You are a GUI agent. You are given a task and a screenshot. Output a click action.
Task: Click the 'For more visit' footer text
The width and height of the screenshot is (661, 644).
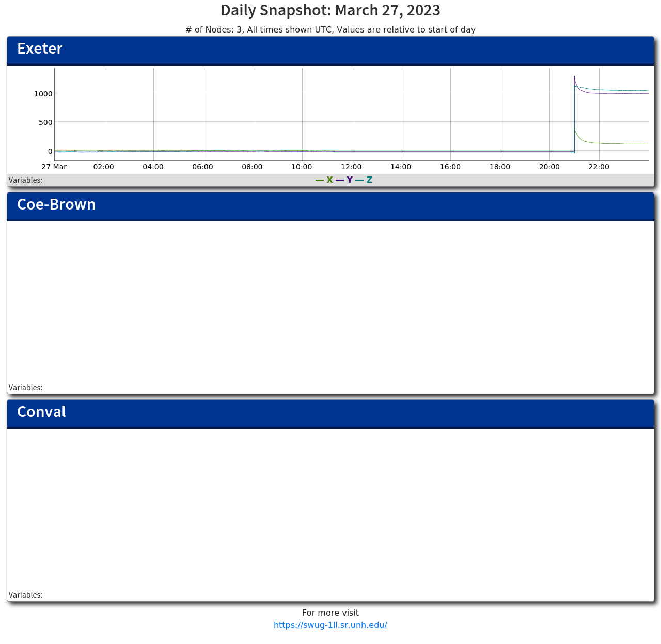(330, 613)
